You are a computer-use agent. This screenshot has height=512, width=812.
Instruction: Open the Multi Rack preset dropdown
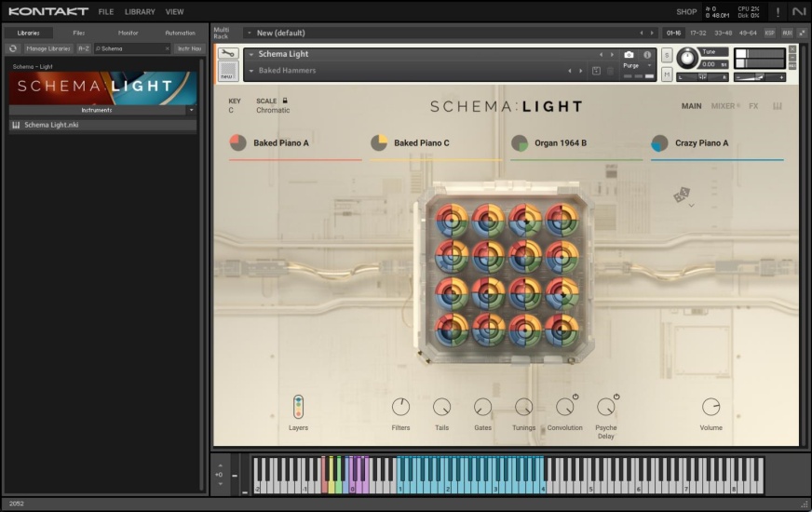tap(250, 33)
